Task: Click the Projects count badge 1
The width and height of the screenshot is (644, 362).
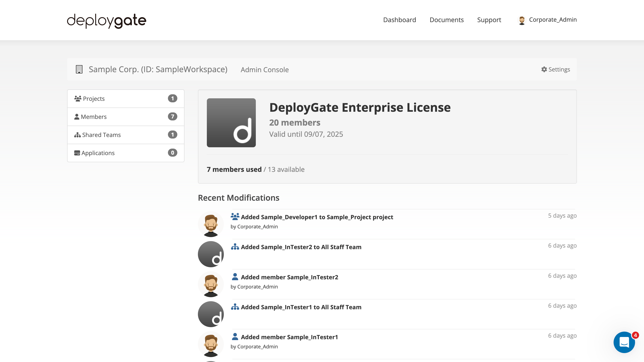Action: click(x=172, y=98)
